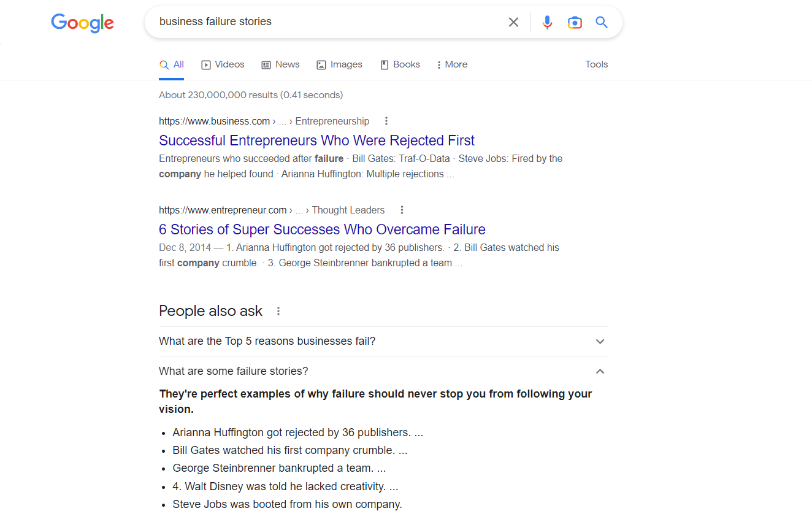
Task: Open 'Successful Entrepreneurs Who Were Rejected First' link
Action: [x=316, y=140]
